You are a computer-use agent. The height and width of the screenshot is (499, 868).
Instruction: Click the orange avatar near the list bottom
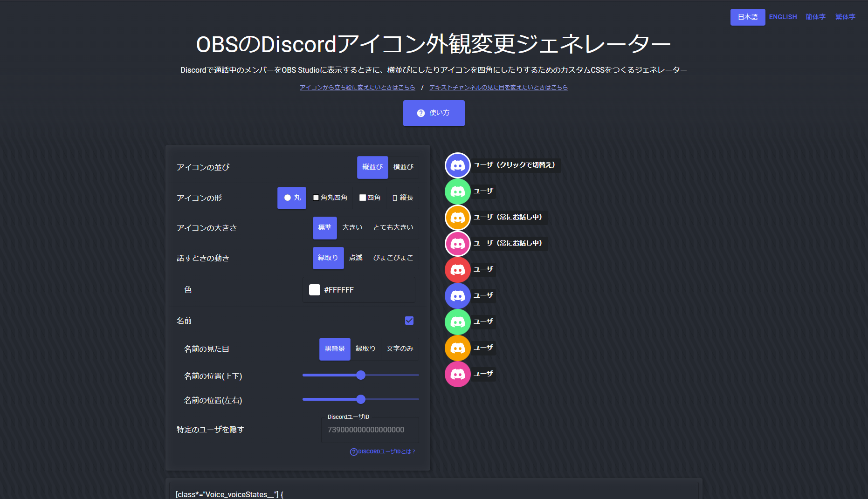[458, 348]
